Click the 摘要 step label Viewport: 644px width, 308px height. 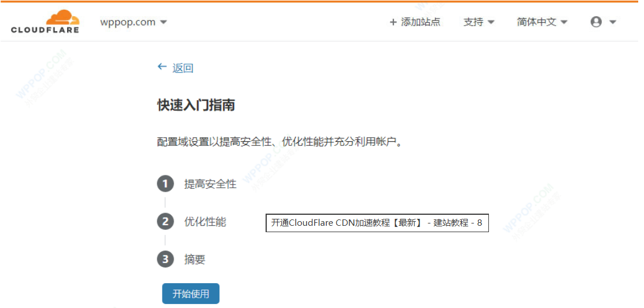(x=194, y=259)
